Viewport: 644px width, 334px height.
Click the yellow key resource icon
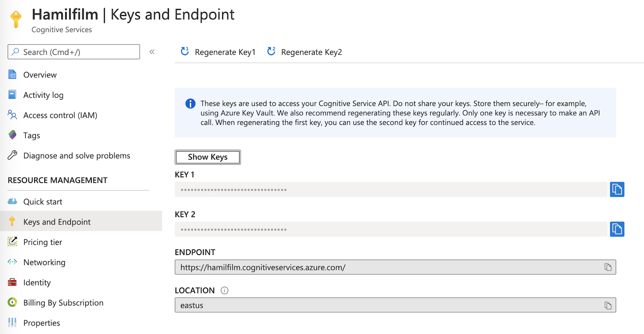tap(16, 19)
